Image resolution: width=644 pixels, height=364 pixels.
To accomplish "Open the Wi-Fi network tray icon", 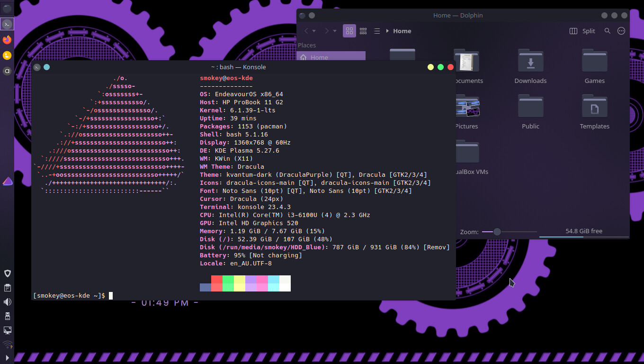I will tap(7, 345).
